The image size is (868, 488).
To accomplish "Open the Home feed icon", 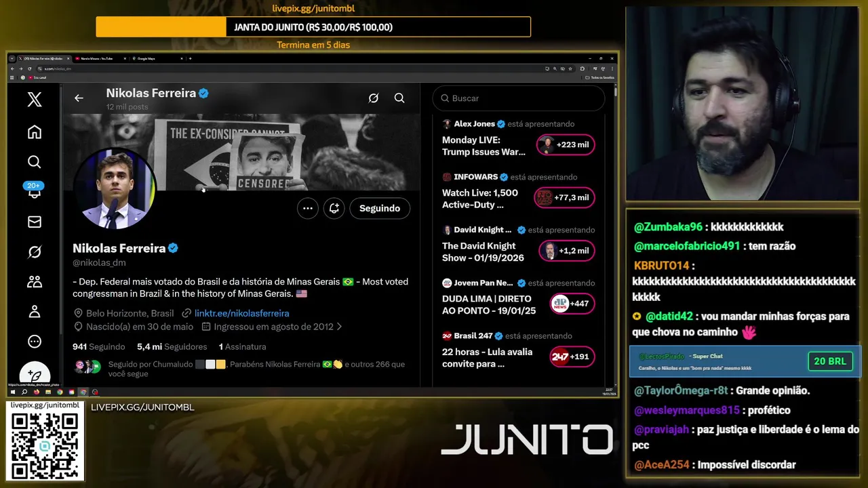I will coord(35,132).
